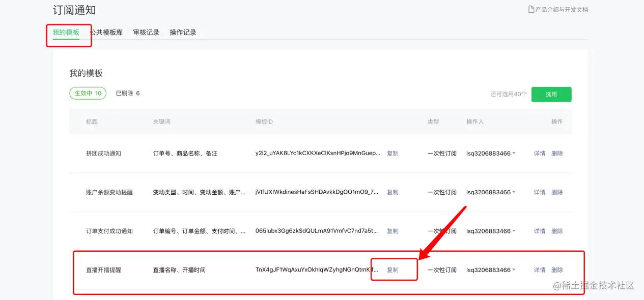Click the green 选用 button

pos(551,94)
